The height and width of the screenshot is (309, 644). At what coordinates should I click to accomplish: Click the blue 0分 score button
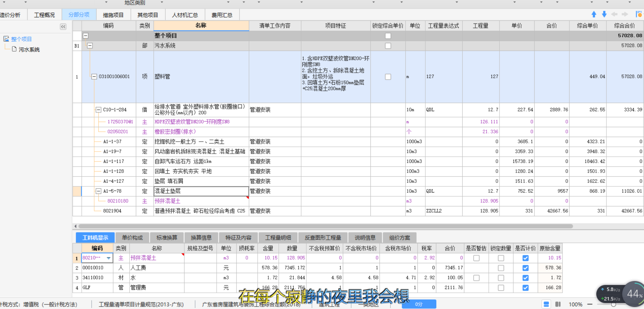click(x=419, y=304)
